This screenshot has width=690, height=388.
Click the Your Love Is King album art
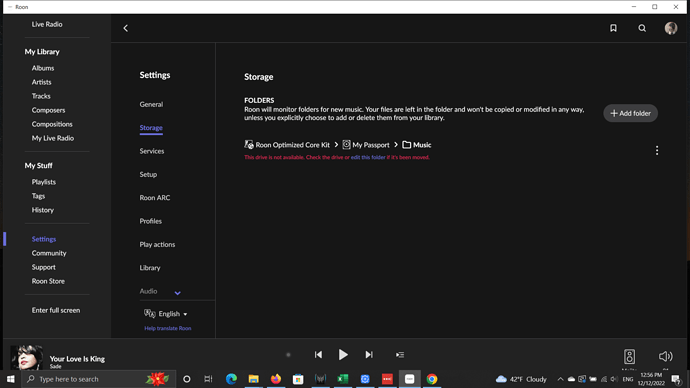[27, 357]
